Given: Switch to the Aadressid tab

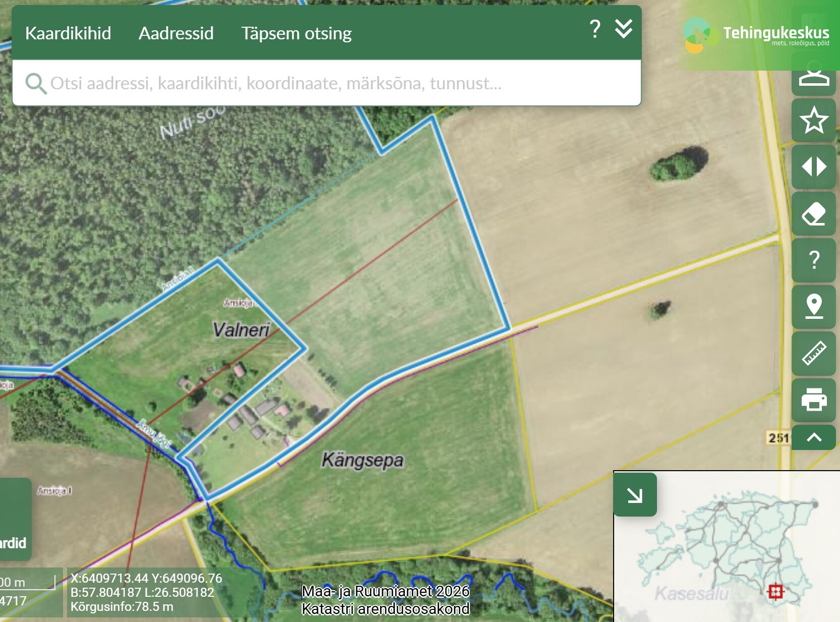Looking at the screenshot, I should [176, 33].
